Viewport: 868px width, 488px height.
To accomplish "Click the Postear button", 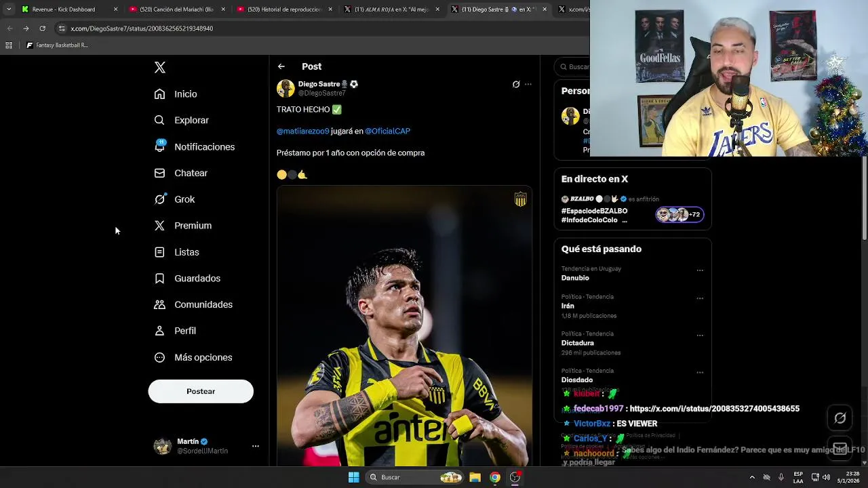I will click(201, 391).
